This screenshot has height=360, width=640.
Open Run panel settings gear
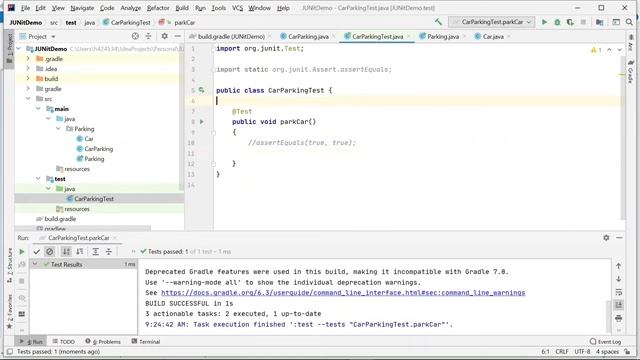(606, 238)
